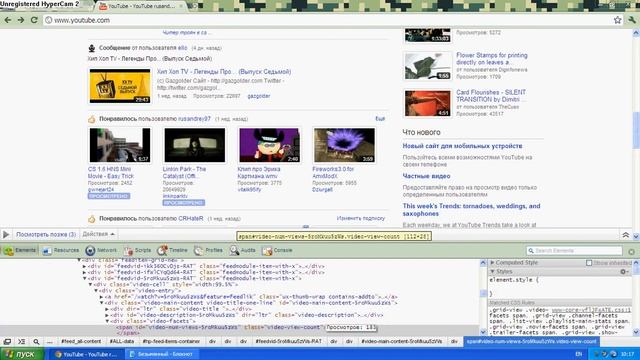Open the Network panel in DevTools
Viewport: 640px width, 360px height.
click(x=101, y=250)
